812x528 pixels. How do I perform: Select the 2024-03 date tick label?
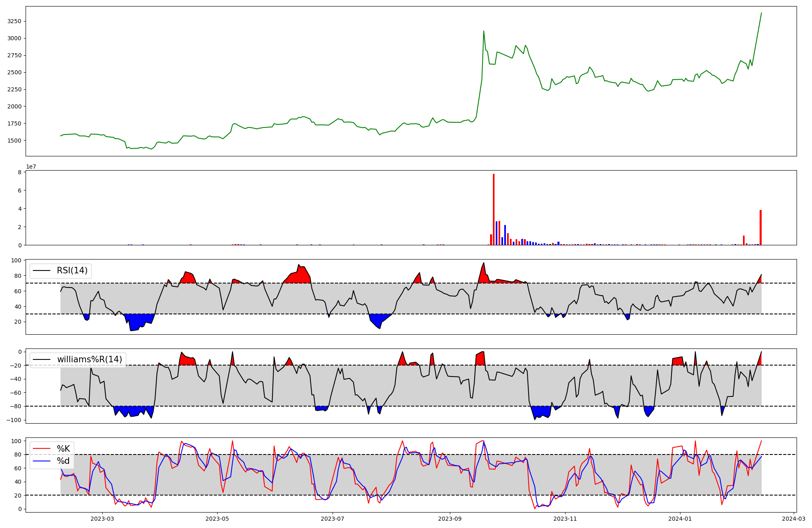[x=793, y=519]
